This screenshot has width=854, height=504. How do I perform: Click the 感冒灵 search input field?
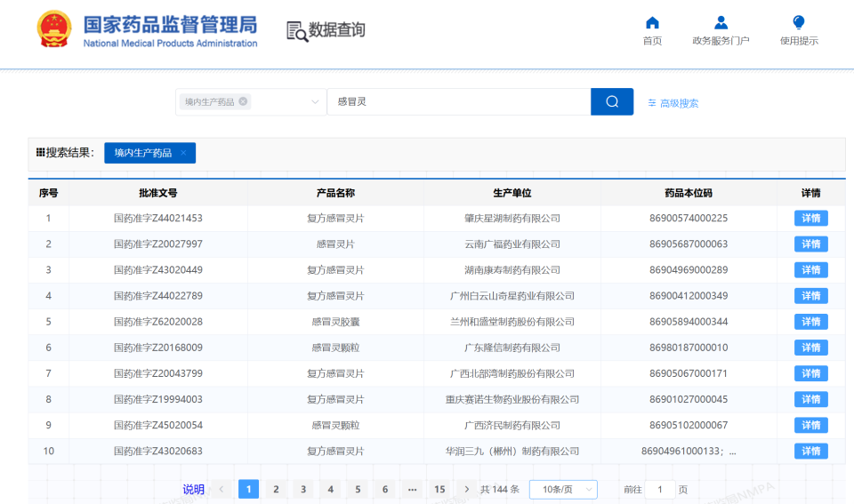(459, 102)
